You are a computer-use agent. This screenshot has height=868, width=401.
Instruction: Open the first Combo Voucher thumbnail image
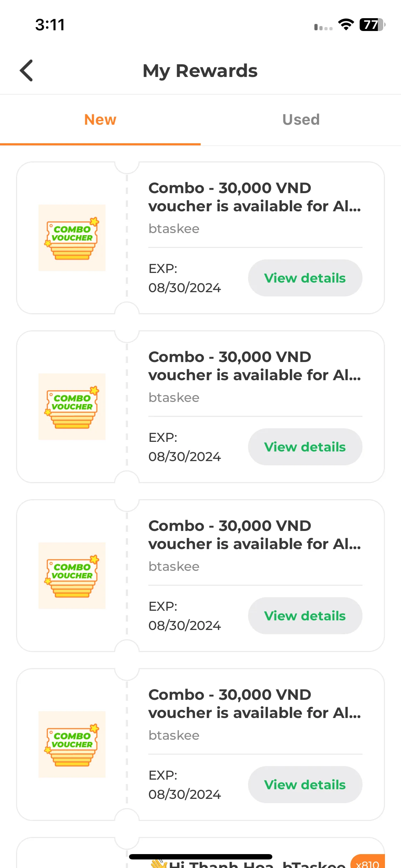[72, 238]
